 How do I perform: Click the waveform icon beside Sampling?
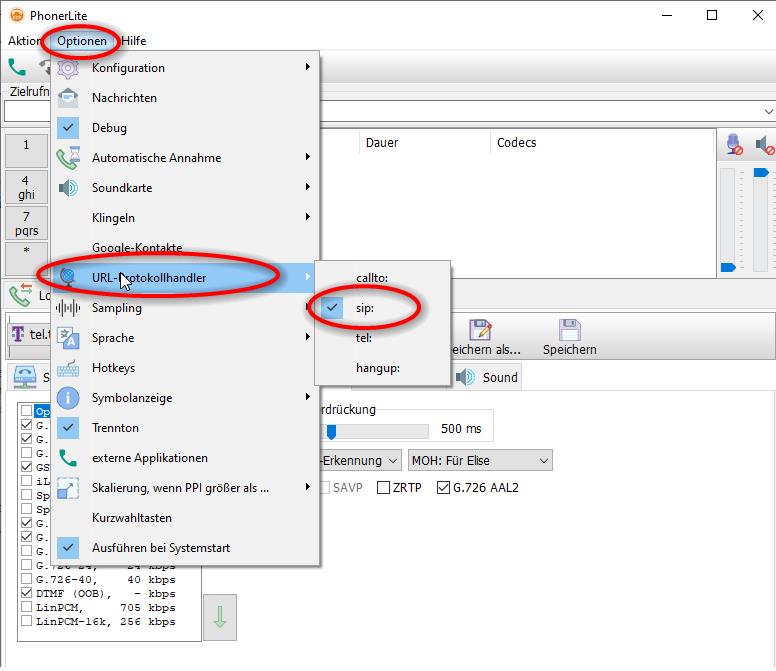point(68,308)
